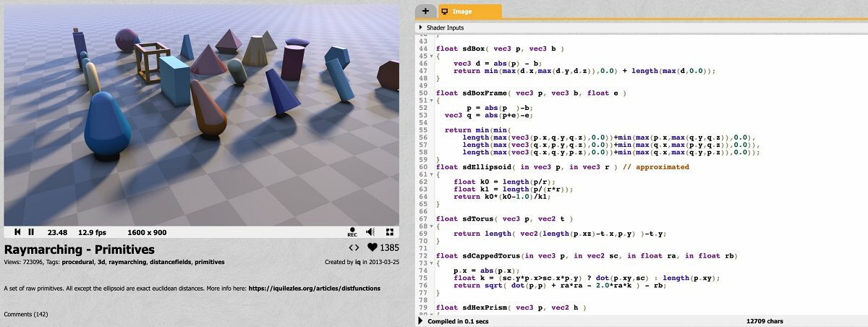Collapse code fold at line 45
This screenshot has height=327, width=868.
coord(432,56)
